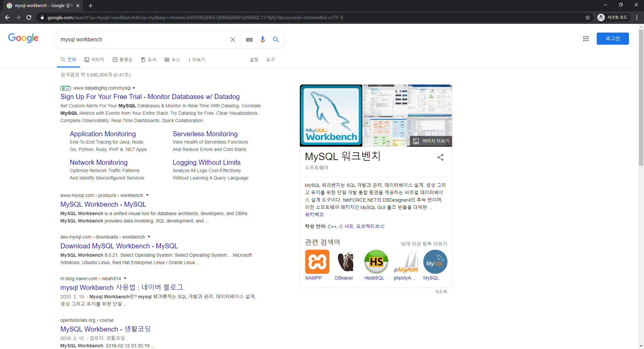Open the DBeaver related search icon

click(x=346, y=262)
